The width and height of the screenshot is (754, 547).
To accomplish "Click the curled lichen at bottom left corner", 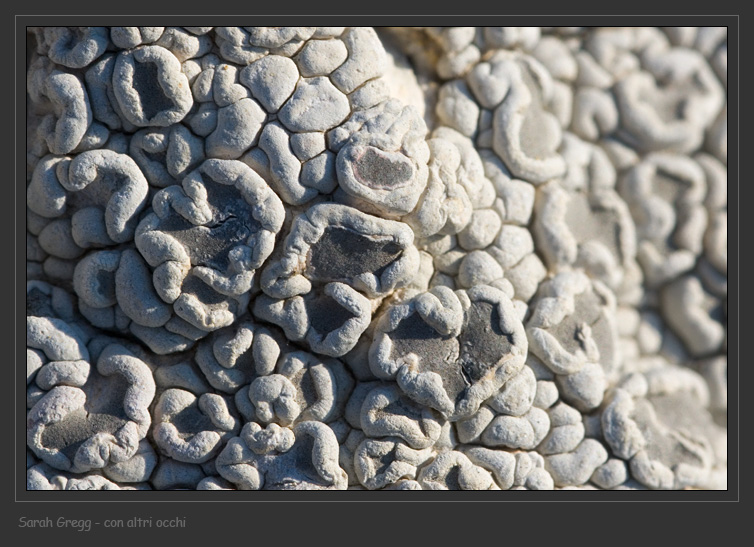I will click(85, 420).
